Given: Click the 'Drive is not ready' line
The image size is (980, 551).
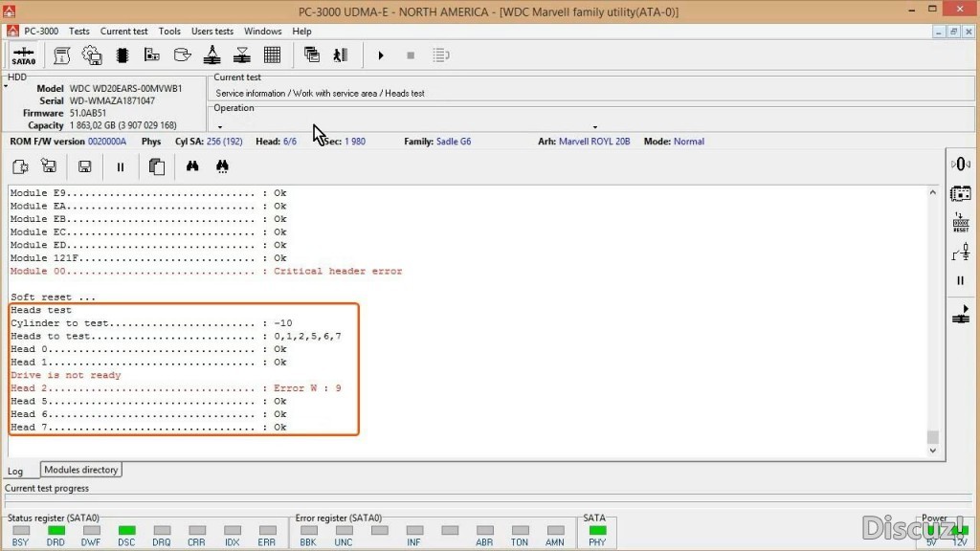Looking at the screenshot, I should coord(66,375).
